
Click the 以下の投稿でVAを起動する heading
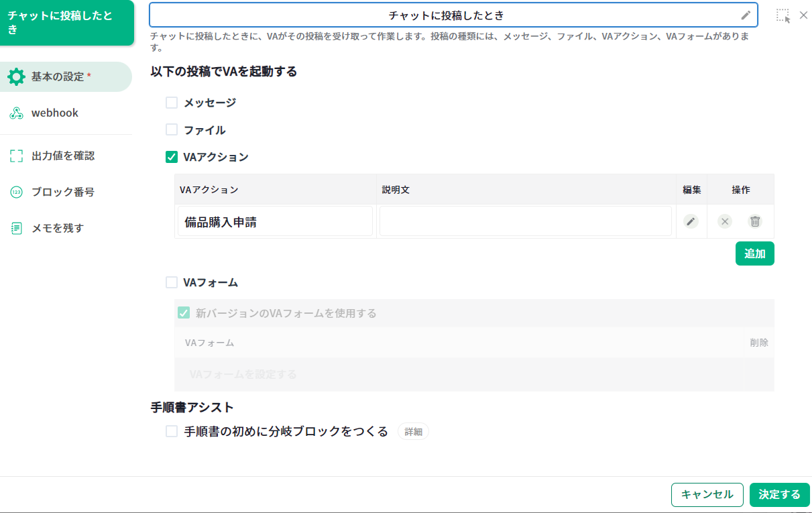point(224,71)
